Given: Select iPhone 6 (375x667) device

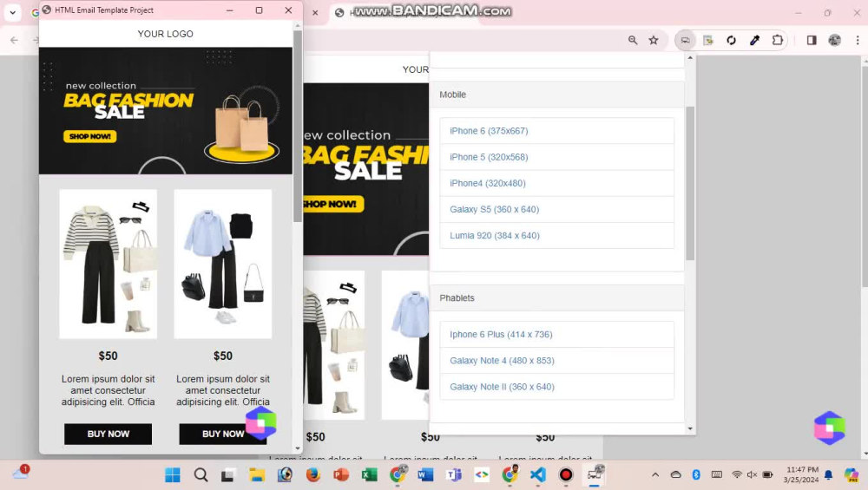Looking at the screenshot, I should (557, 131).
